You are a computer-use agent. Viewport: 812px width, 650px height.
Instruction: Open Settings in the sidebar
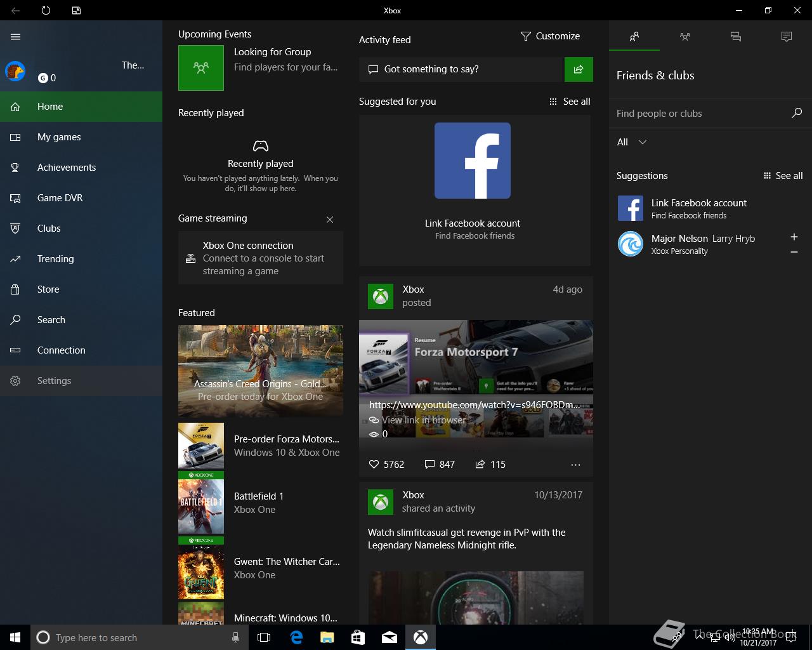point(81,381)
